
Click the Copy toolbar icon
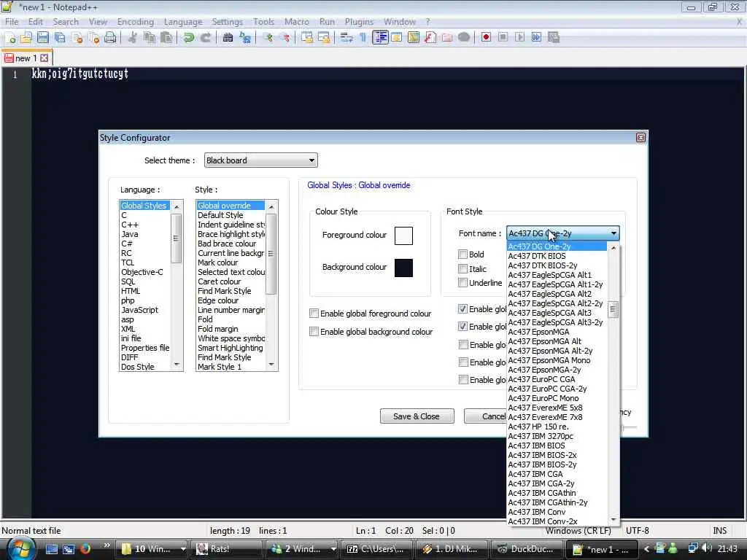tap(150, 38)
